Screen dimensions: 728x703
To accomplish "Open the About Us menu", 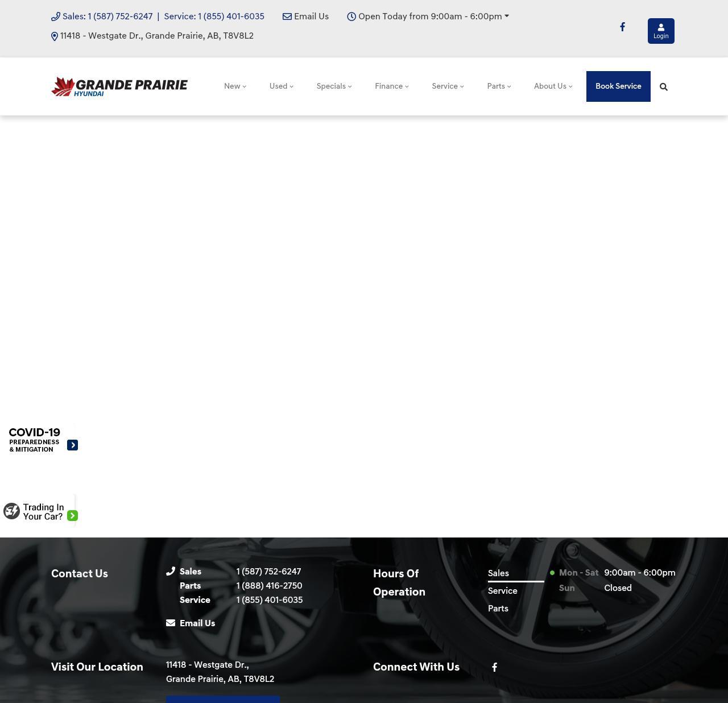I will [553, 86].
